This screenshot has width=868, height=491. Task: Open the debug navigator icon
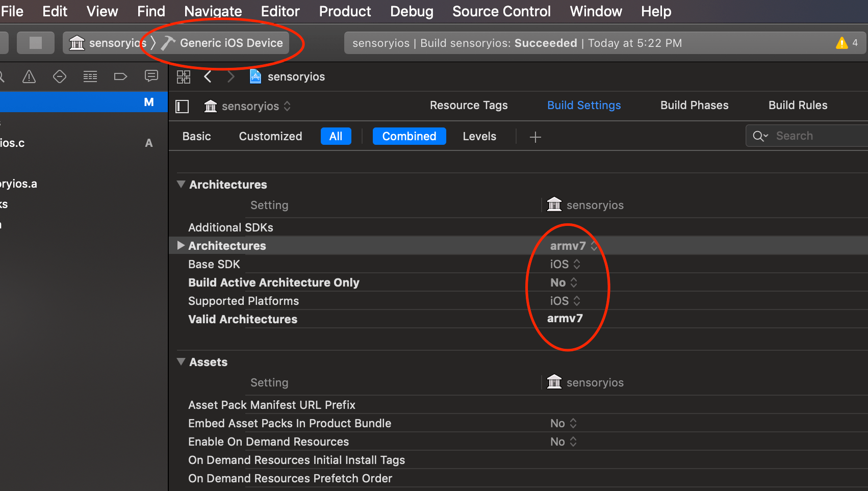coord(90,77)
